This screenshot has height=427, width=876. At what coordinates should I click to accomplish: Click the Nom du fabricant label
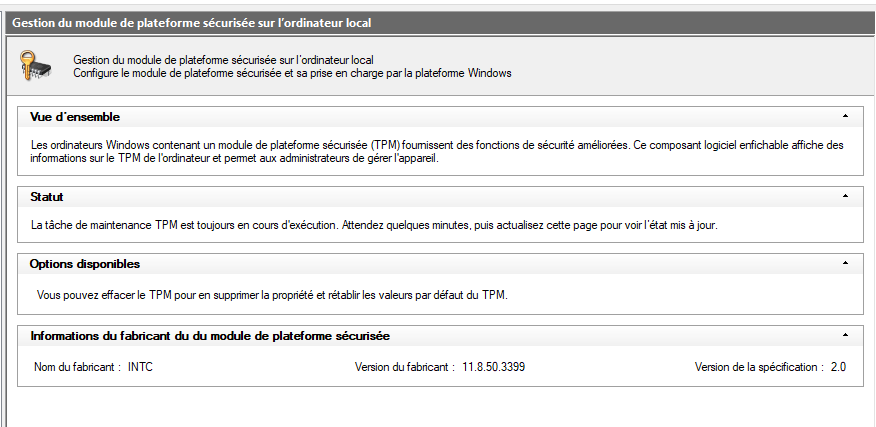click(x=78, y=367)
